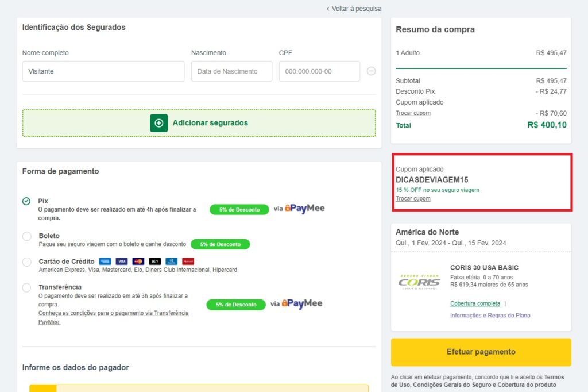Viewport: 588px width, 392px height.
Task: Click the Elo card icon
Action: 155,262
